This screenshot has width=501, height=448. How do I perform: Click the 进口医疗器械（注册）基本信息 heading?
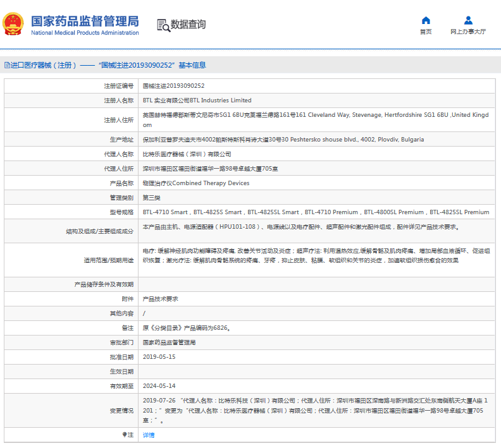pos(105,65)
